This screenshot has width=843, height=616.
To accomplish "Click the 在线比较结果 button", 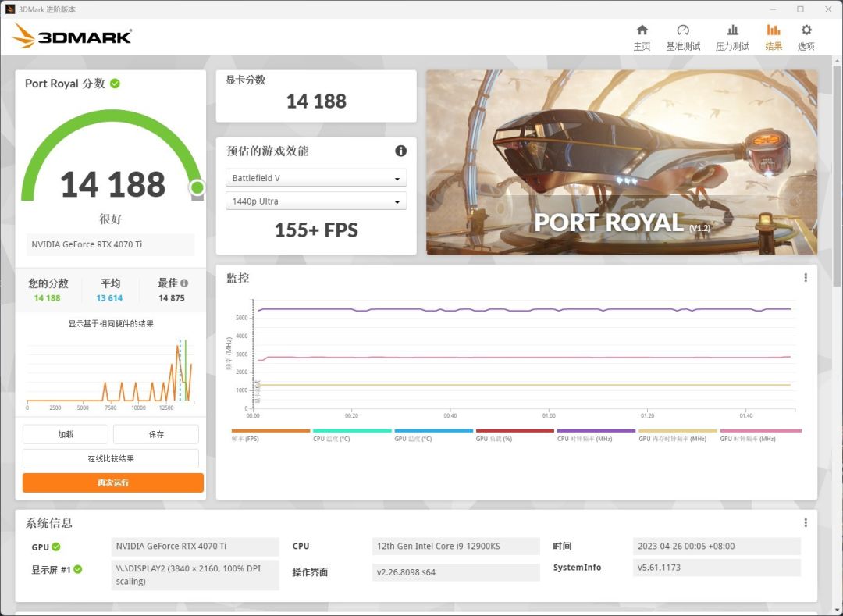I will pos(111,458).
